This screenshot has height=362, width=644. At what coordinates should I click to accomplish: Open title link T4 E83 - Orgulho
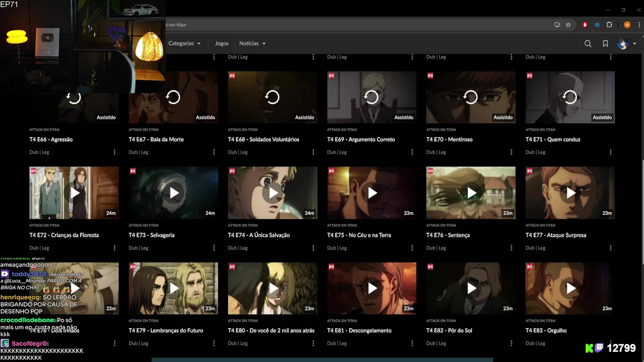click(546, 331)
